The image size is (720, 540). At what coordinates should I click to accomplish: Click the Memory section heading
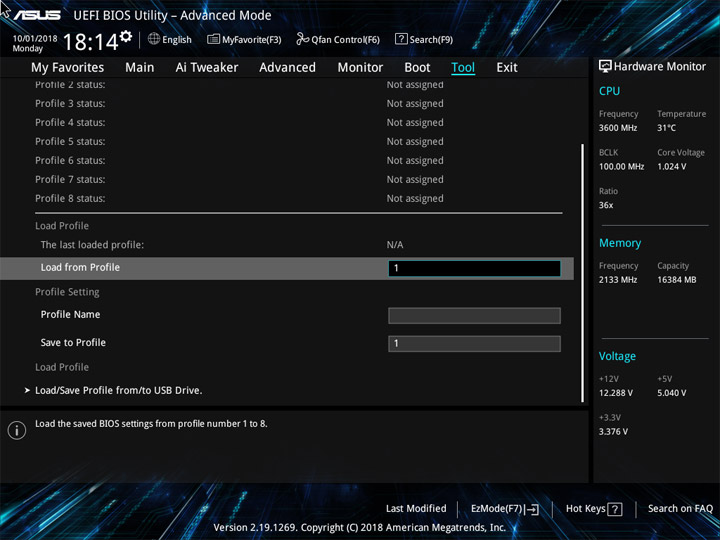[620, 243]
